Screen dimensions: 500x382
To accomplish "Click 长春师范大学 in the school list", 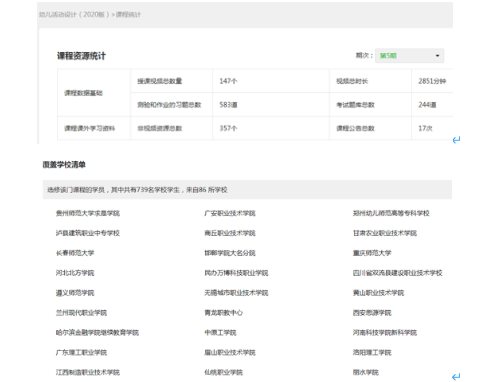I will point(75,253).
